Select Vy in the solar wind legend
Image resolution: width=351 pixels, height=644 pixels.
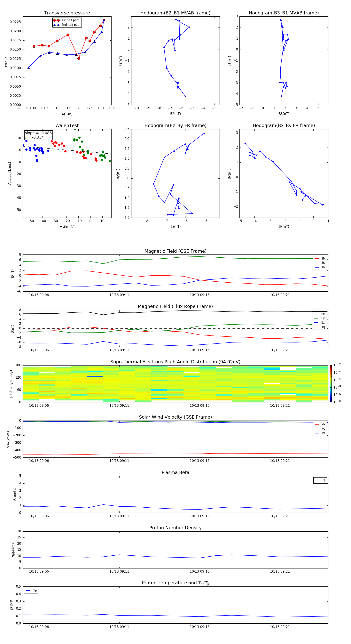click(320, 429)
